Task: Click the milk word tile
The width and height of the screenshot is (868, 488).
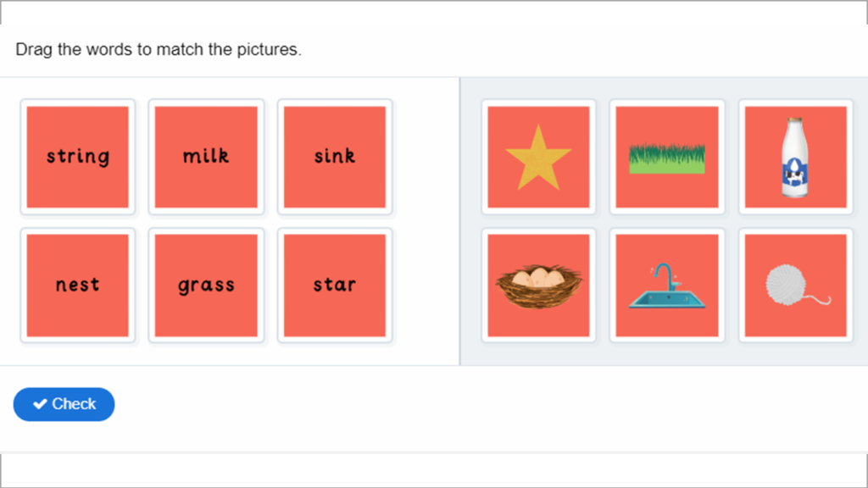Action: (206, 157)
